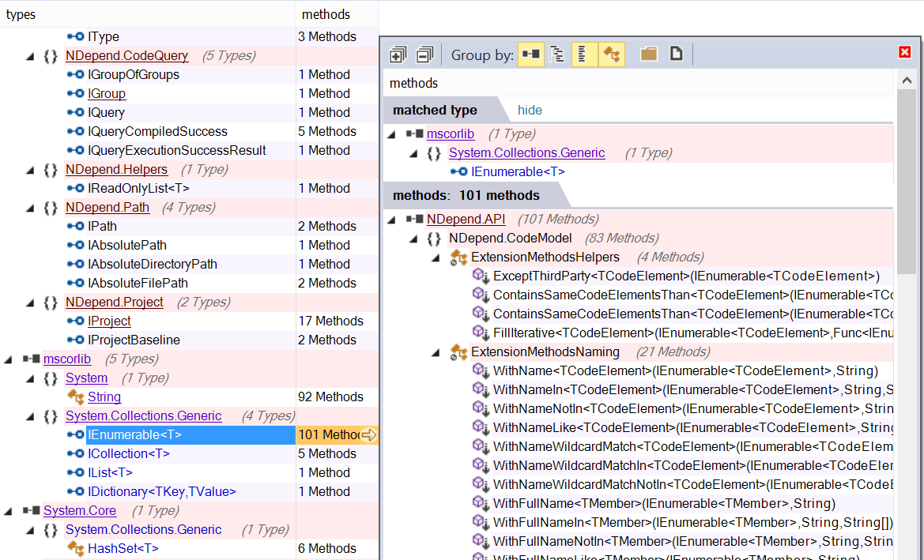Click the IPath interface icon

pyautogui.click(x=75, y=226)
